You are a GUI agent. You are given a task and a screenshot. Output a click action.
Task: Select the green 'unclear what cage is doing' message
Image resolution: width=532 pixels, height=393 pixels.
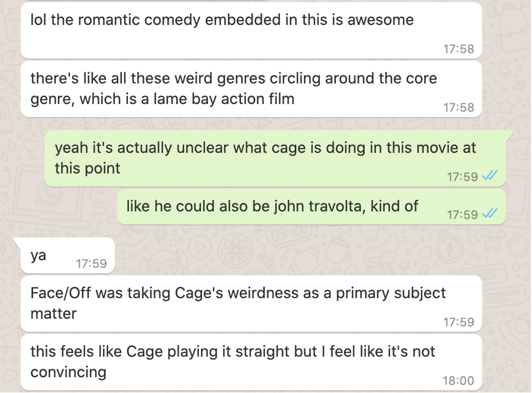[x=275, y=158]
